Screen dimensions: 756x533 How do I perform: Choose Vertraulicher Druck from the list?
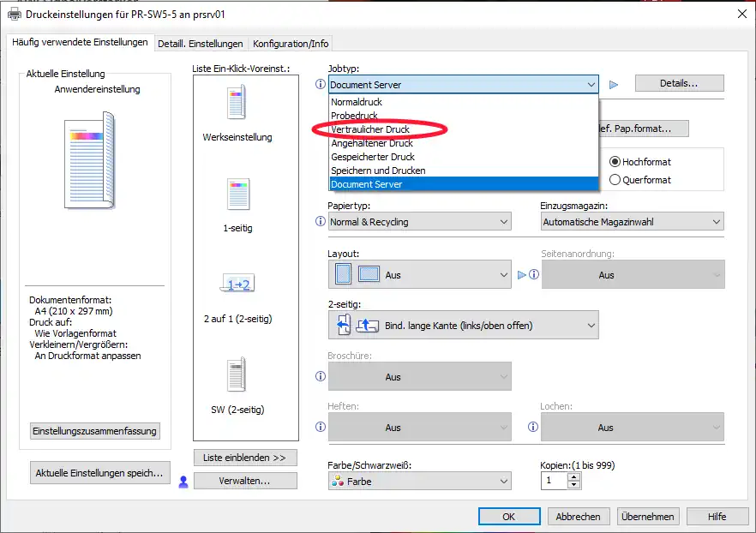click(370, 129)
